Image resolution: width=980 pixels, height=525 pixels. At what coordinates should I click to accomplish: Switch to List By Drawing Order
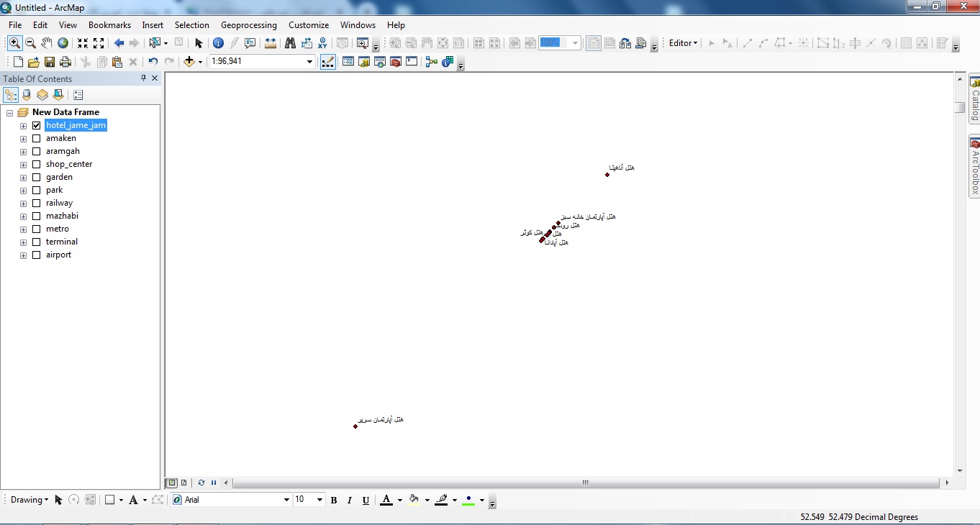pyautogui.click(x=11, y=95)
